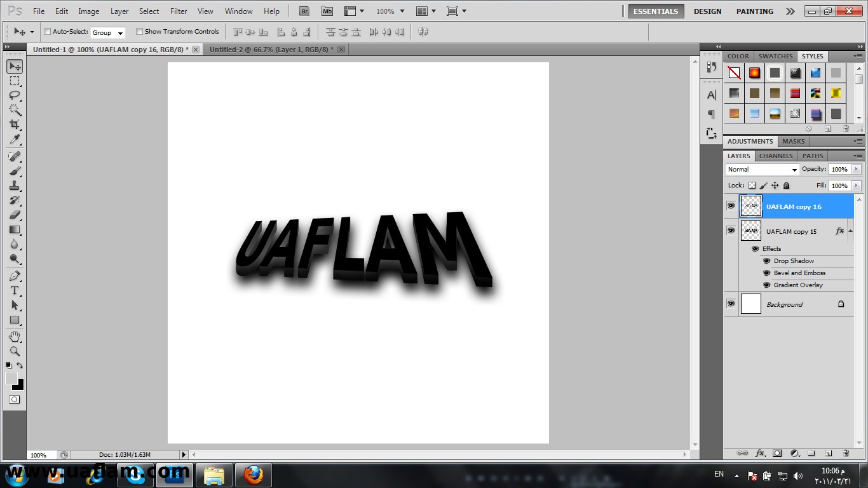
Task: Collapse effects list on UAFLAM copy 15
Action: click(x=850, y=231)
